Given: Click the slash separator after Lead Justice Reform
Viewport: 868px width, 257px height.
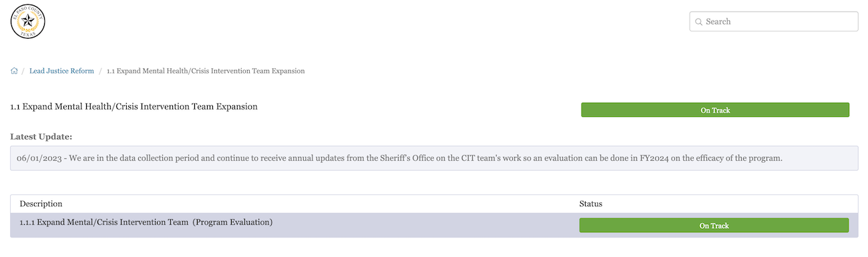Looking at the screenshot, I should coord(101,71).
